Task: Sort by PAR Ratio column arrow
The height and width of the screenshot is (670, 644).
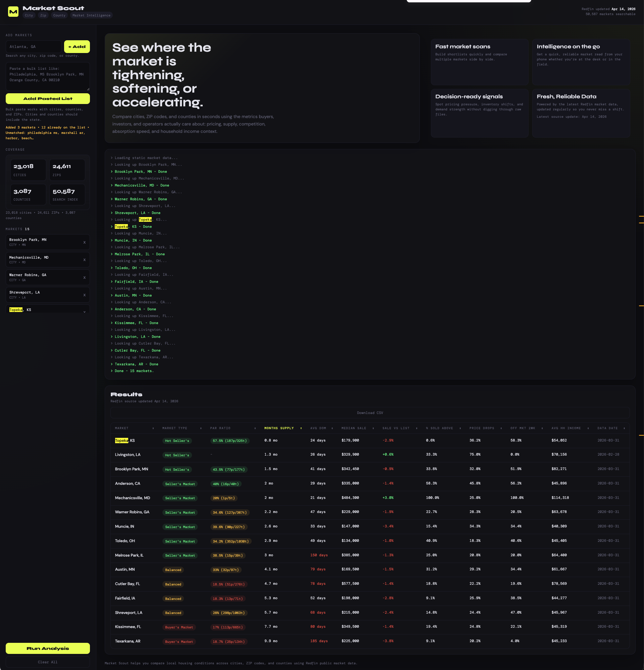Action: [x=255, y=428]
